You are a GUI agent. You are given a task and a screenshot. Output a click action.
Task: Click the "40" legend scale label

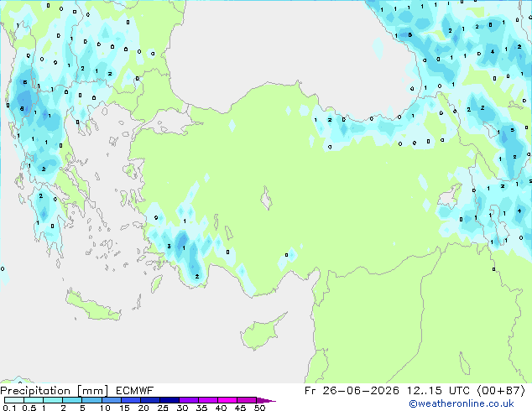pyautogui.click(x=221, y=408)
